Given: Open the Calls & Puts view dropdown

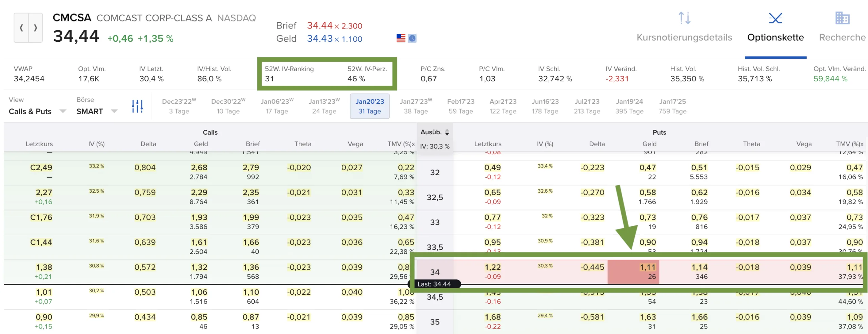Looking at the screenshot, I should (37, 111).
